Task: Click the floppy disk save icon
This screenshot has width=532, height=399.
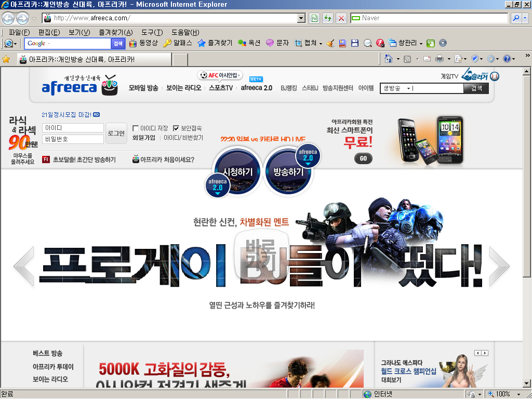Action: coord(355,43)
